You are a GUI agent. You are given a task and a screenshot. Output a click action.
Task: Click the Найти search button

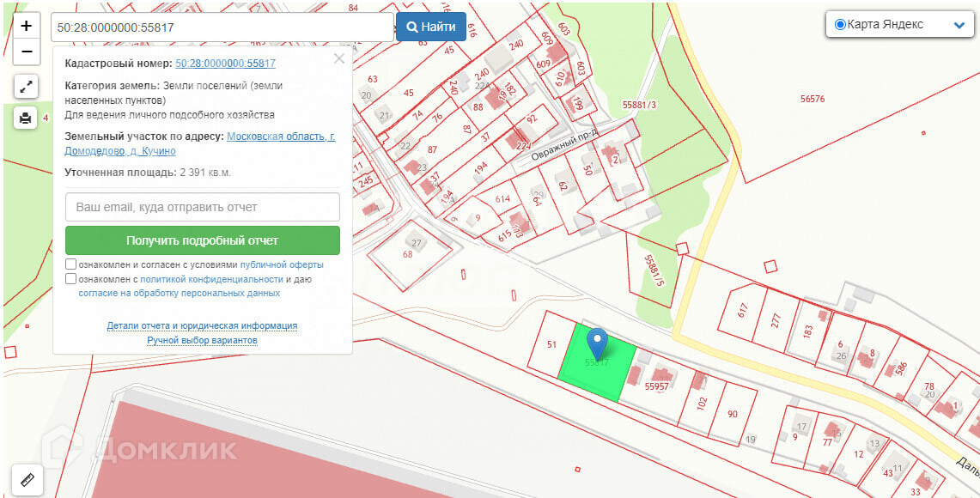point(430,27)
